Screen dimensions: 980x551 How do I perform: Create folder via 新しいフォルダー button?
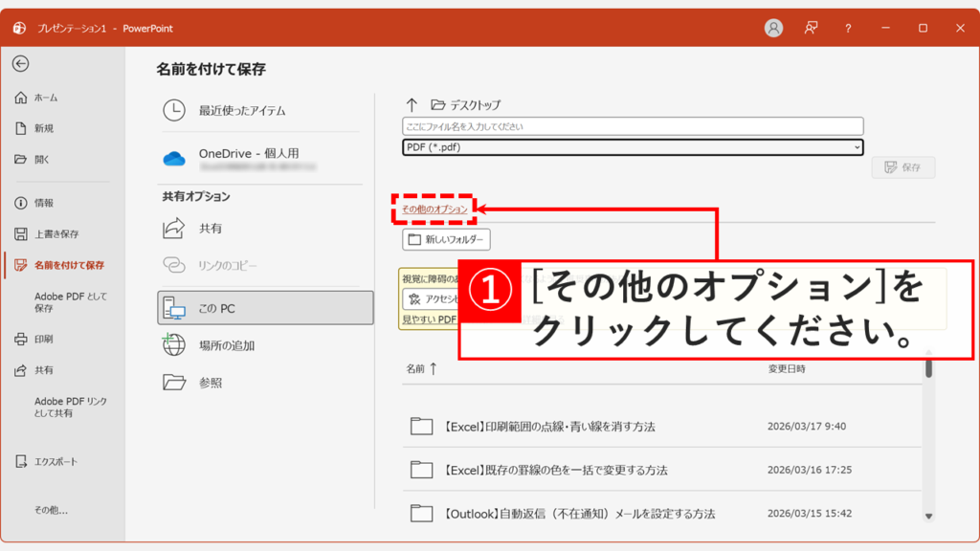pyautogui.click(x=446, y=239)
